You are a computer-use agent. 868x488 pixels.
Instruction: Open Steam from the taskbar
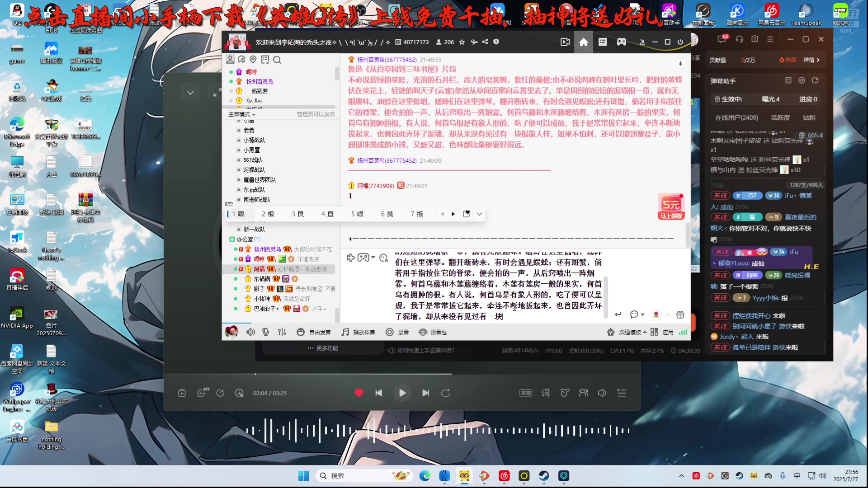pos(543,476)
